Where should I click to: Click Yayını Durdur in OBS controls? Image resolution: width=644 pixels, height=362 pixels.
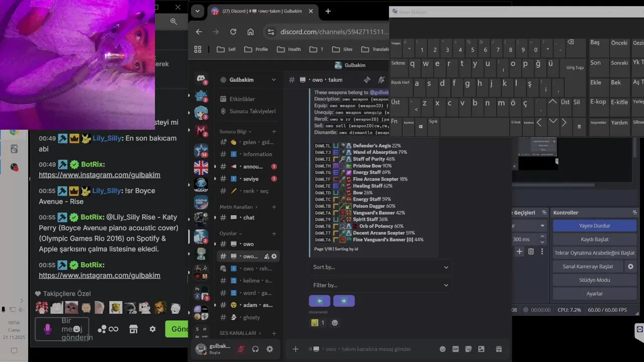[x=594, y=226]
